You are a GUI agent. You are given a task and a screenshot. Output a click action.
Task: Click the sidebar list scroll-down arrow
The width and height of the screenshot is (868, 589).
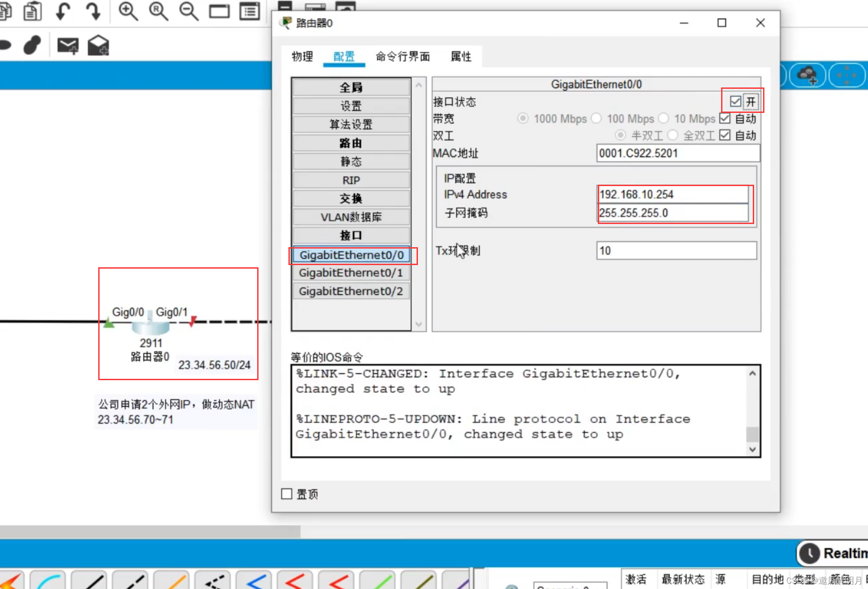(419, 324)
